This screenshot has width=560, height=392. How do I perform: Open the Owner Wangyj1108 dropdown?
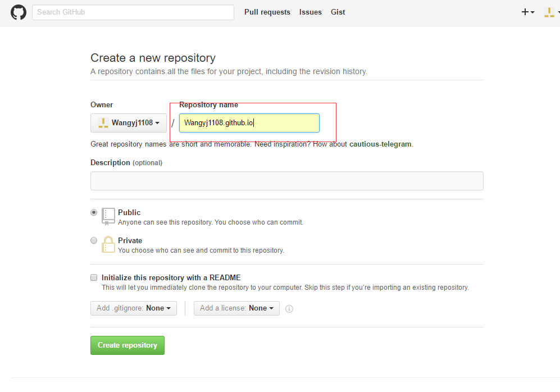click(x=129, y=123)
